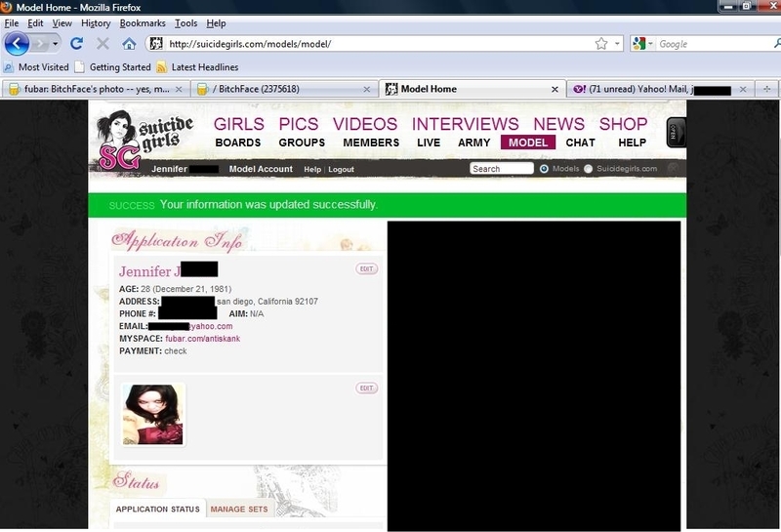Image resolution: width=781 pixels, height=532 pixels.
Task: Click into the Google search box
Action: click(x=715, y=44)
